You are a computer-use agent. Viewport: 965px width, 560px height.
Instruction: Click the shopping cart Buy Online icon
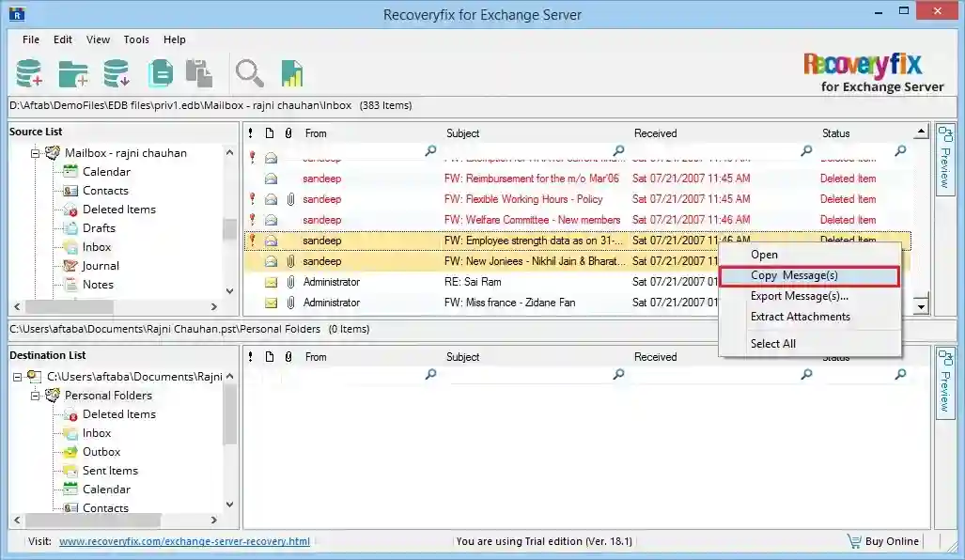853,541
